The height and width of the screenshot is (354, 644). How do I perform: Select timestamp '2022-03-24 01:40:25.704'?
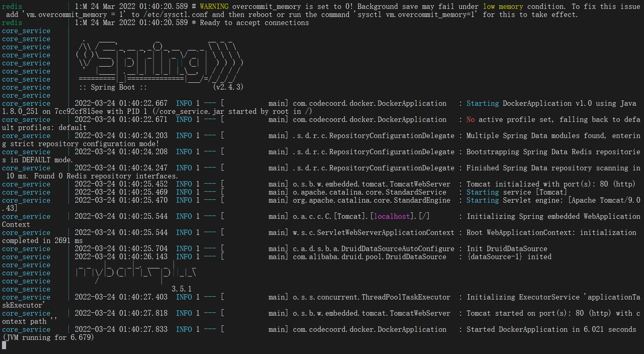click(121, 249)
